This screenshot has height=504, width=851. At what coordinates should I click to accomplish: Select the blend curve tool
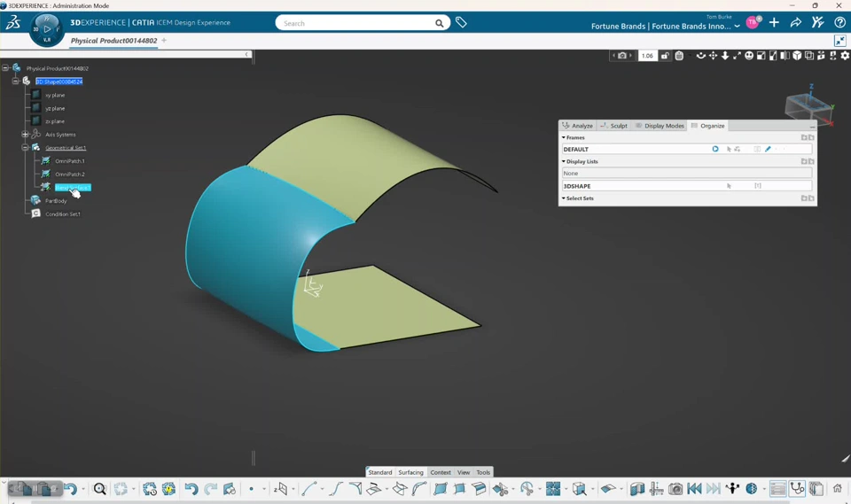(x=336, y=489)
